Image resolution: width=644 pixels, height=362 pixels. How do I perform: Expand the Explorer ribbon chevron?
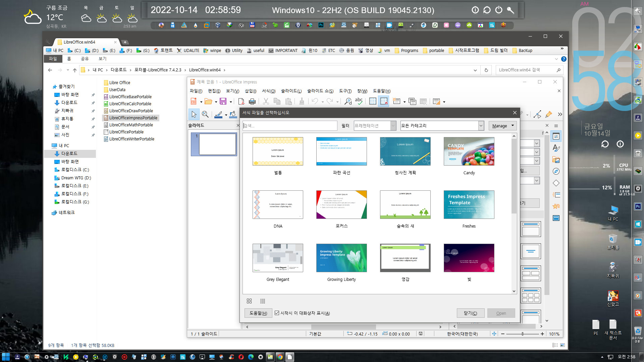pyautogui.click(x=556, y=59)
